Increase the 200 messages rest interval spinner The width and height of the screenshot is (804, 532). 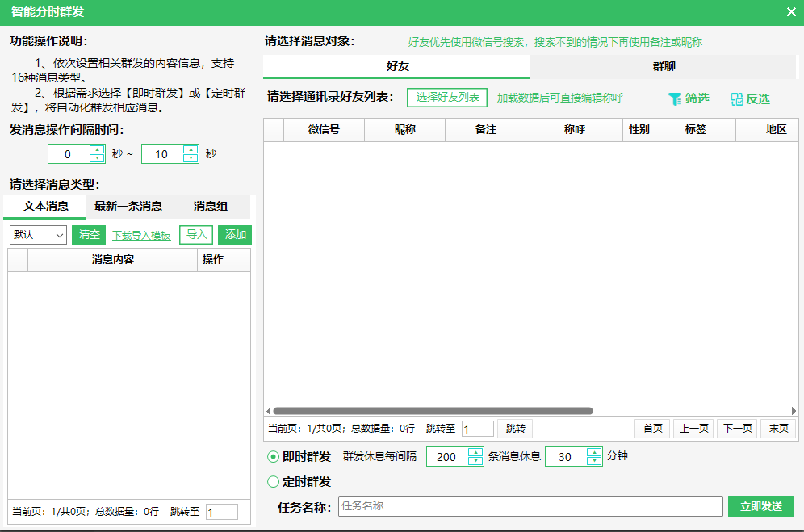[475, 452]
